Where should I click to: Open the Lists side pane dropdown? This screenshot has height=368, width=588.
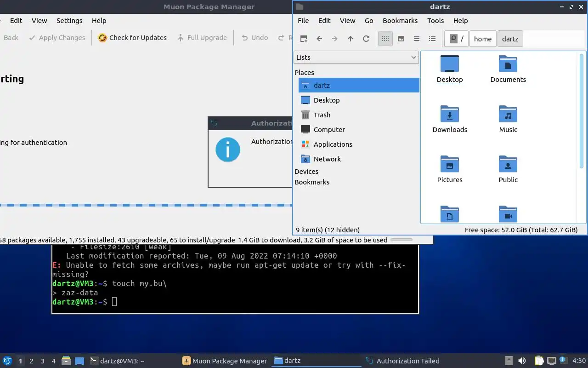pyautogui.click(x=356, y=57)
